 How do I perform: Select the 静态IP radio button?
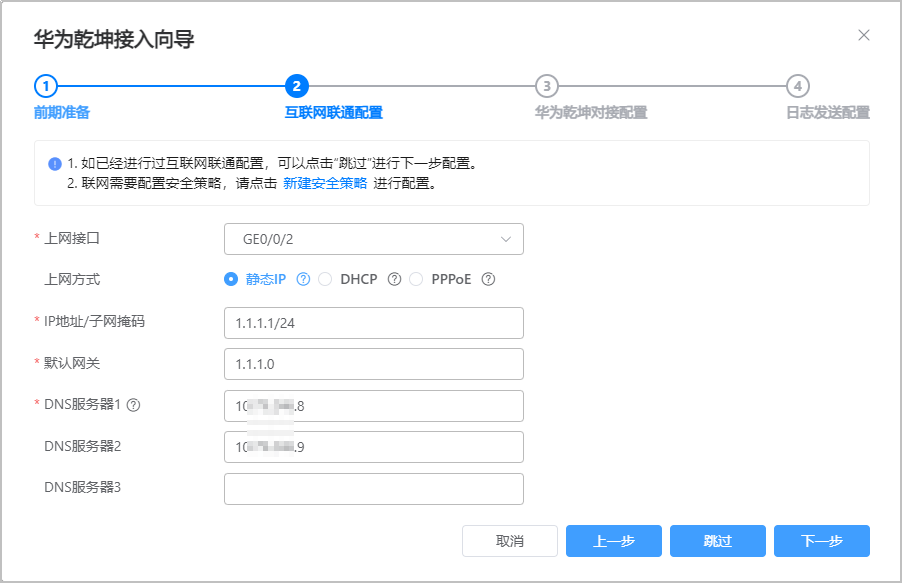tap(231, 279)
